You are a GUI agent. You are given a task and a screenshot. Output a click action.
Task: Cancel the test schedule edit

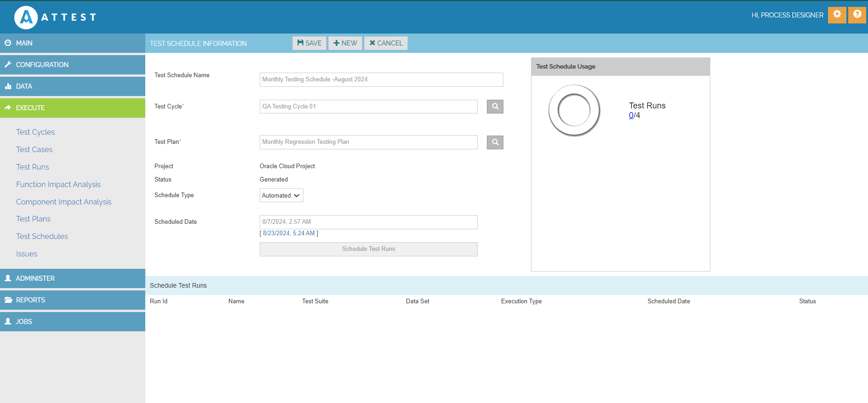[x=386, y=43]
